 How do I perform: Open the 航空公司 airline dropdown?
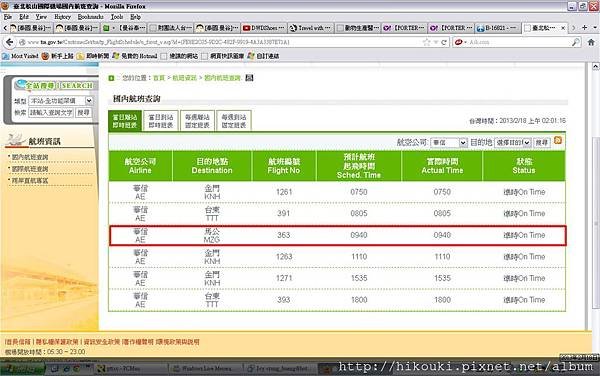pos(448,143)
